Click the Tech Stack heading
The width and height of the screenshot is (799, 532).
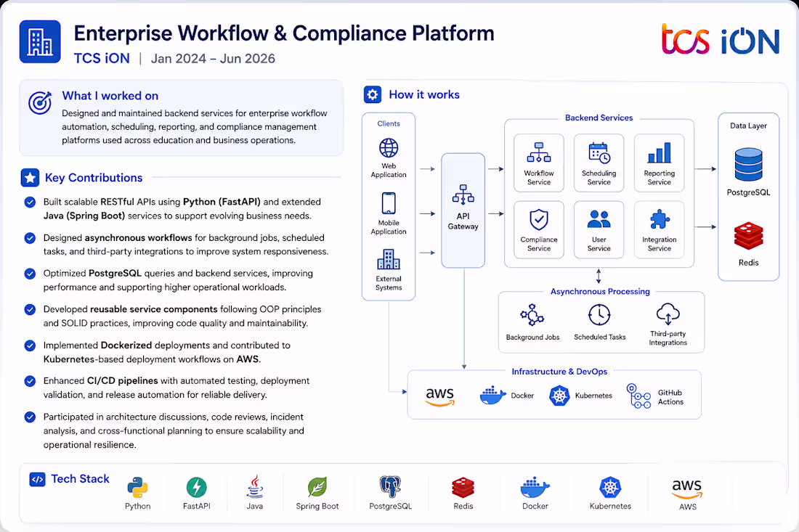[80, 479]
